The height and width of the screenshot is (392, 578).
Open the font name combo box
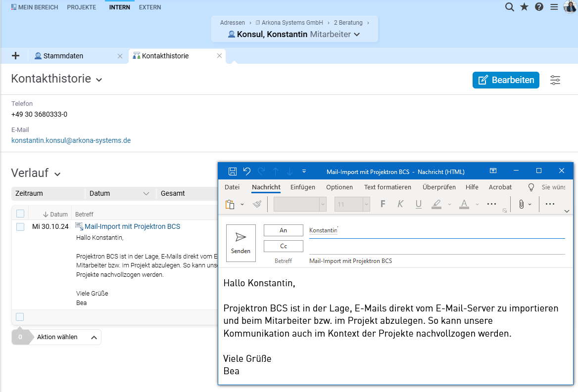(300, 204)
